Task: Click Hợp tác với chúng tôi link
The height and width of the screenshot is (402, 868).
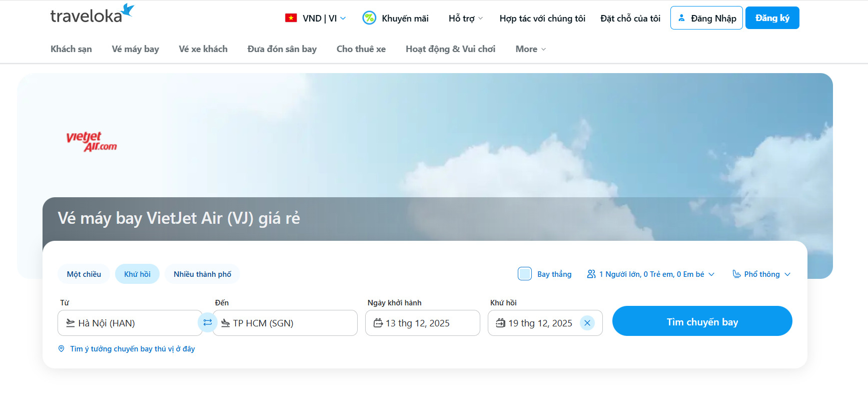Action: (x=542, y=19)
